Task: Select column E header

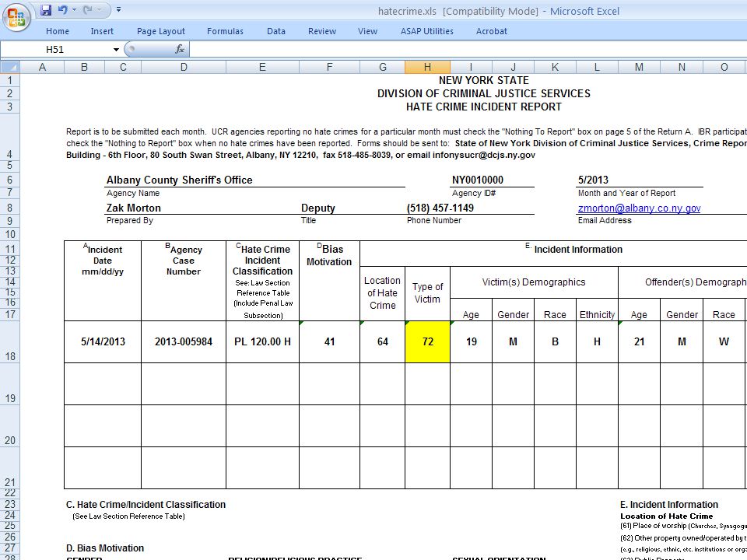Action: coord(262,67)
